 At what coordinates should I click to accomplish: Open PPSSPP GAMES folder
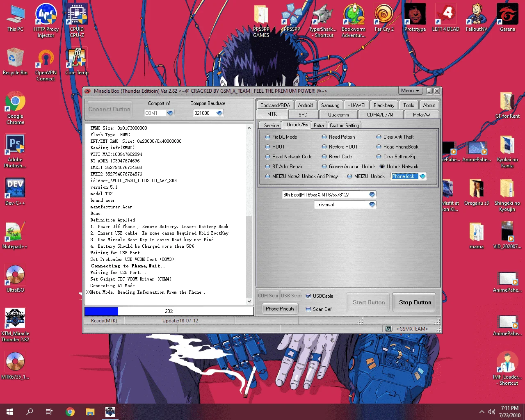[x=261, y=21]
